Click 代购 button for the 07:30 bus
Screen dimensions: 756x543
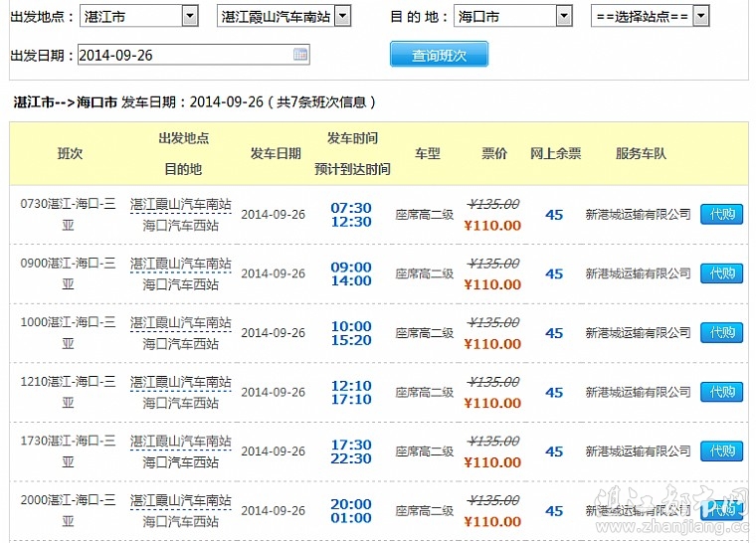pos(721,214)
